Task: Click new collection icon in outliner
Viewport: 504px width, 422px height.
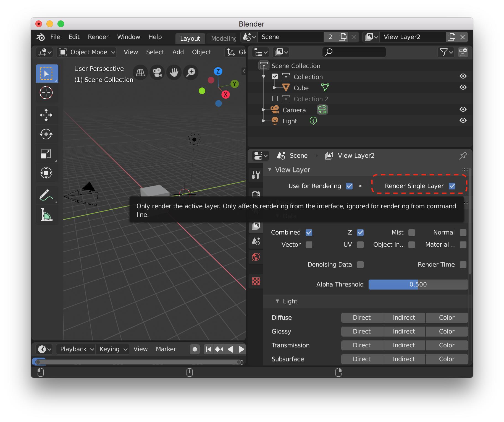Action: click(x=463, y=52)
